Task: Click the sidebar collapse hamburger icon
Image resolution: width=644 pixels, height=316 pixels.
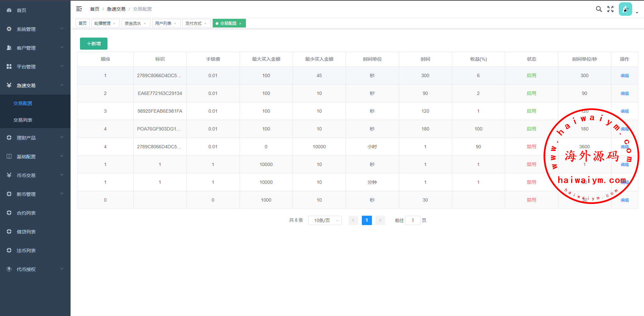Action: click(79, 9)
